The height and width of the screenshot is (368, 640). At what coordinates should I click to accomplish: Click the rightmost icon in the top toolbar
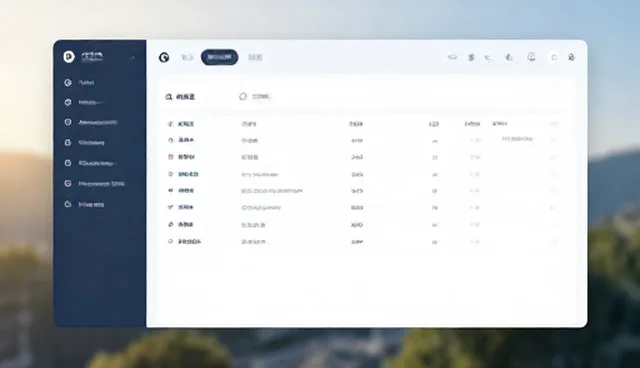click(x=571, y=57)
